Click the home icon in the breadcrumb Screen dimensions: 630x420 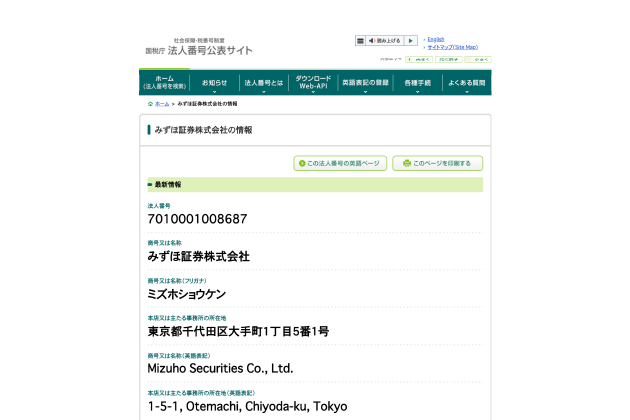pyautogui.click(x=150, y=104)
